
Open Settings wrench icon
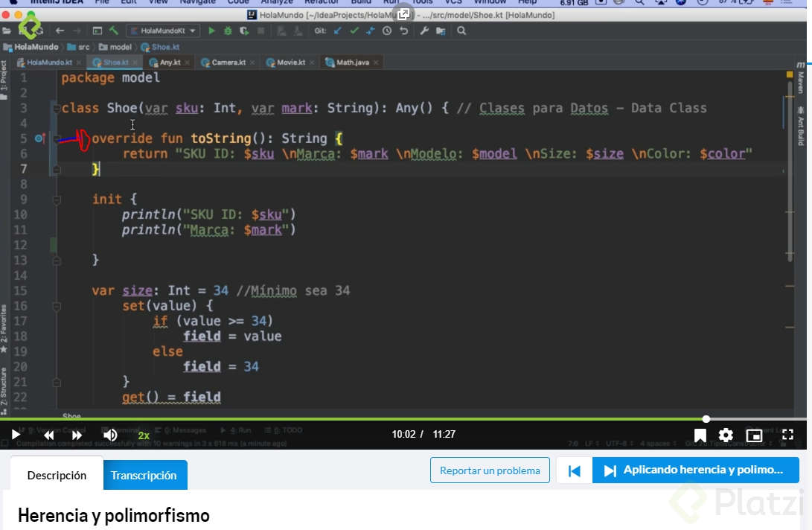point(424,31)
